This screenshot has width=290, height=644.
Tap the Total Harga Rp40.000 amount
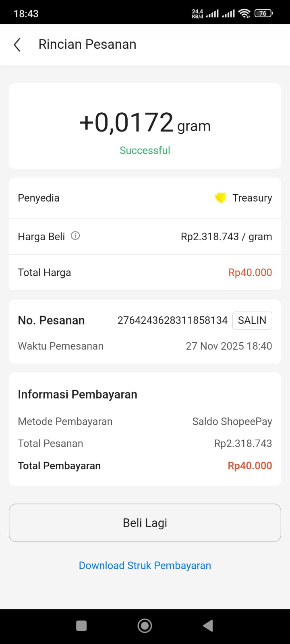(250, 272)
